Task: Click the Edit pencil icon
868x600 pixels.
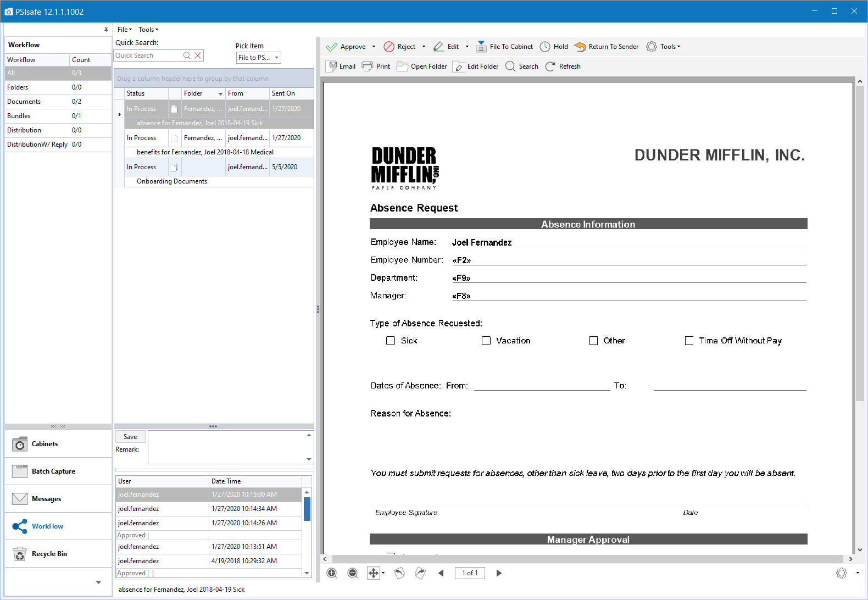Action: pos(439,47)
